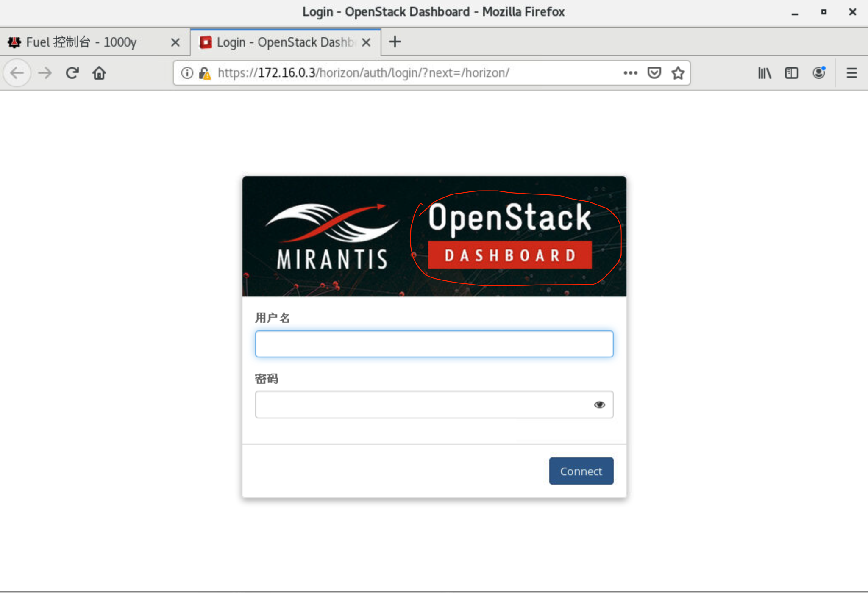The height and width of the screenshot is (593, 868).
Task: Click the OpenStack tab favicon
Action: (x=206, y=42)
